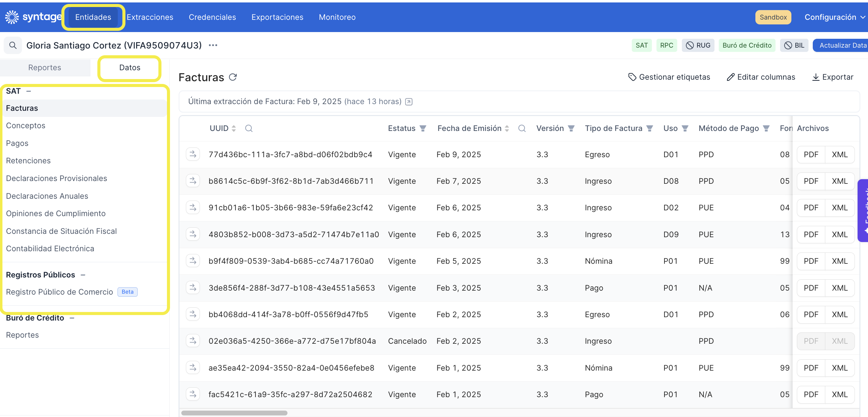Click the horizontal table scrollbar
The height and width of the screenshot is (417, 868).
[x=234, y=413]
